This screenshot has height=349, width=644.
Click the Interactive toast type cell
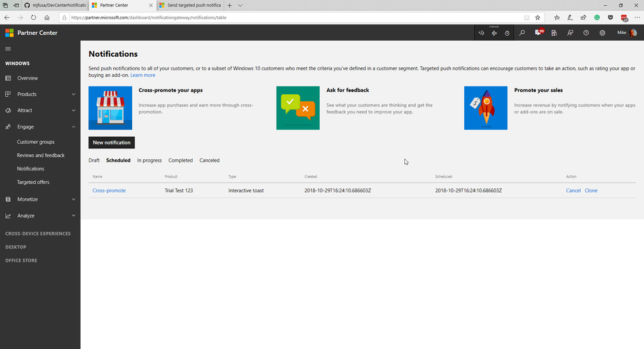tap(246, 190)
